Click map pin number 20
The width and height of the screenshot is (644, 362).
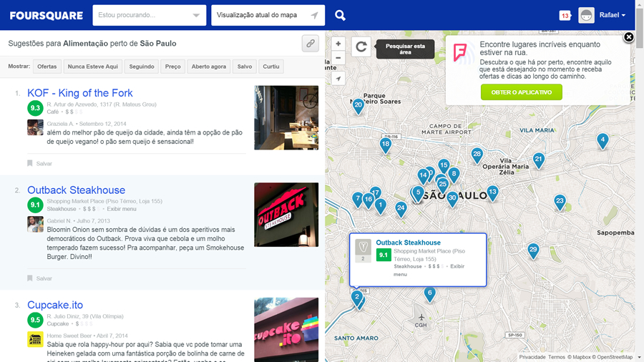tap(358, 106)
